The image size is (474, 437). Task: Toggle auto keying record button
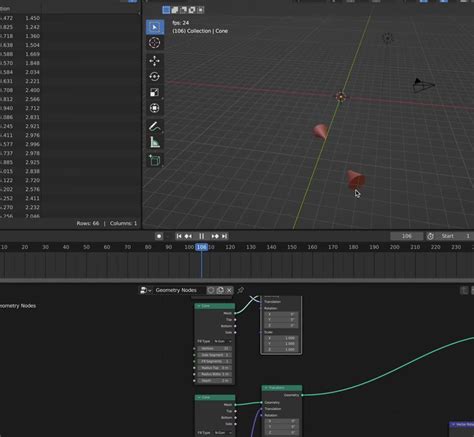[x=159, y=236]
